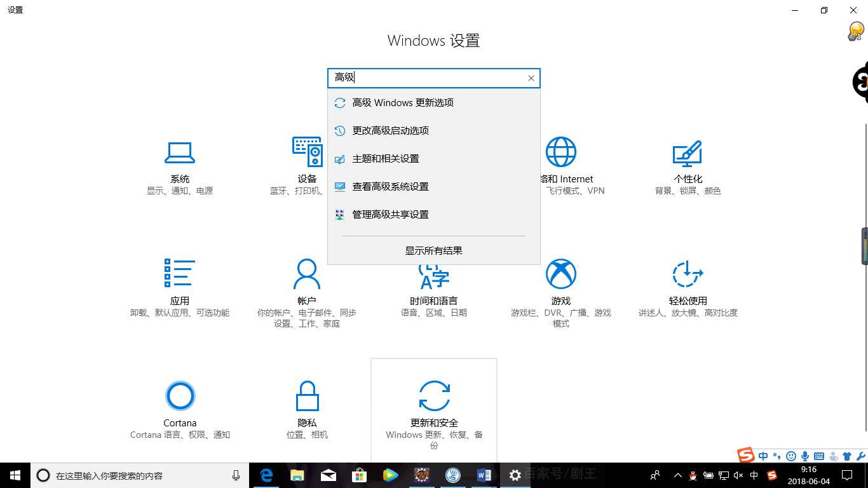Open the Action Center notifications icon

847,475
